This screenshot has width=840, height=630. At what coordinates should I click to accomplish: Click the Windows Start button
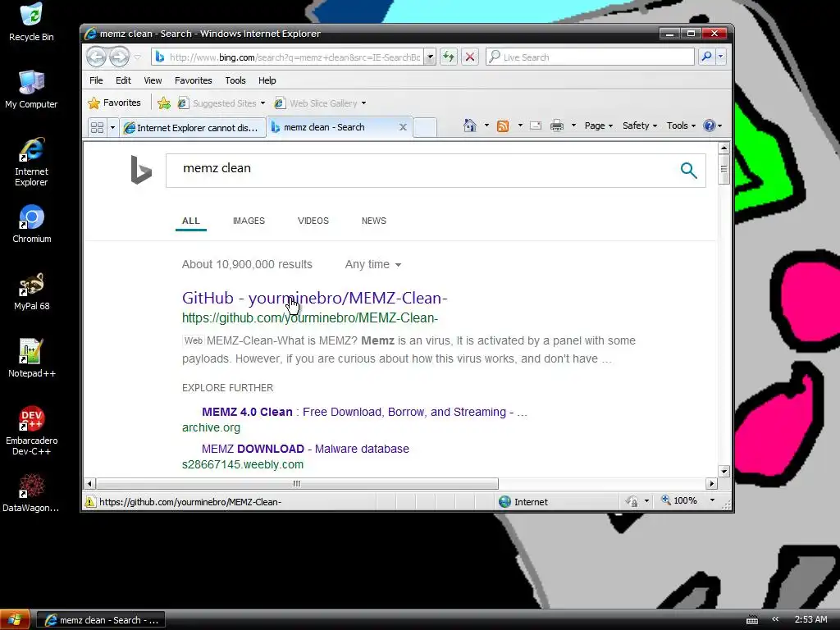coord(15,620)
